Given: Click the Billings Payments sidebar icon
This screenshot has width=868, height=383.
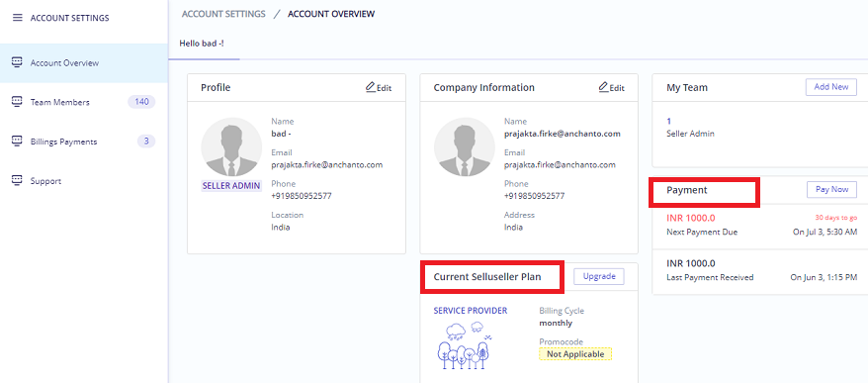Looking at the screenshot, I should click(17, 142).
